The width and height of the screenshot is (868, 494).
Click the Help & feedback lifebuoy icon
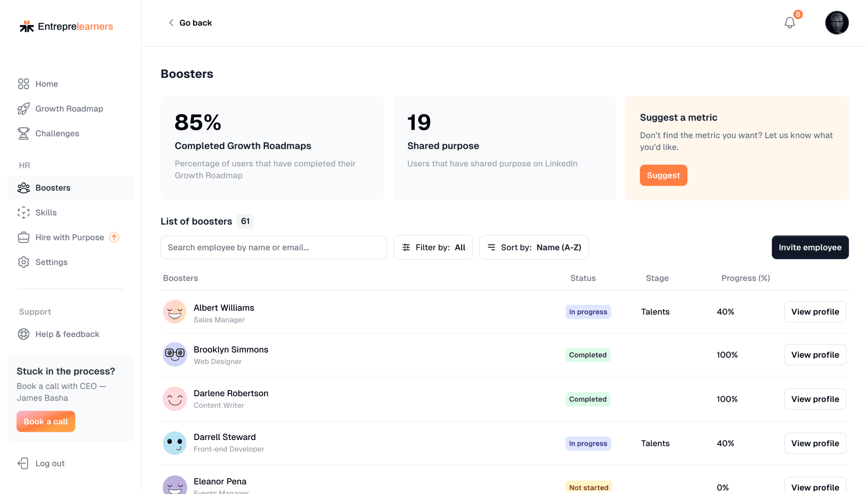[24, 334]
